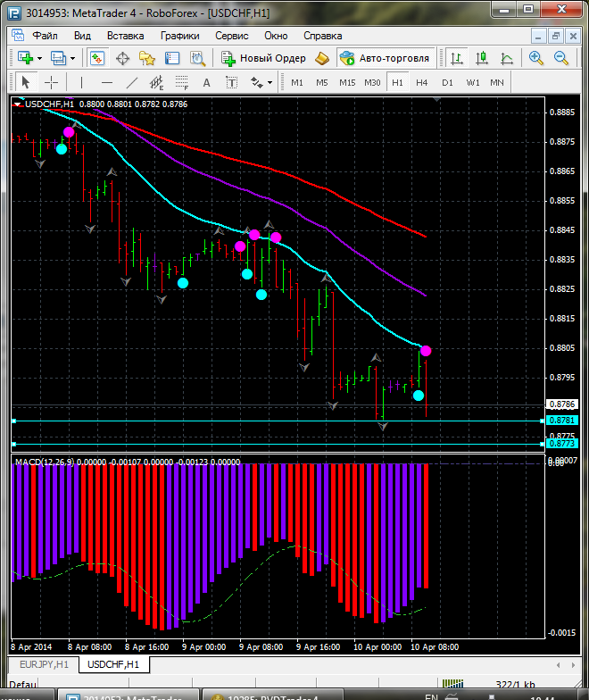The image size is (589, 700).
Task: Switch chart to candlestick style
Action: click(x=482, y=58)
